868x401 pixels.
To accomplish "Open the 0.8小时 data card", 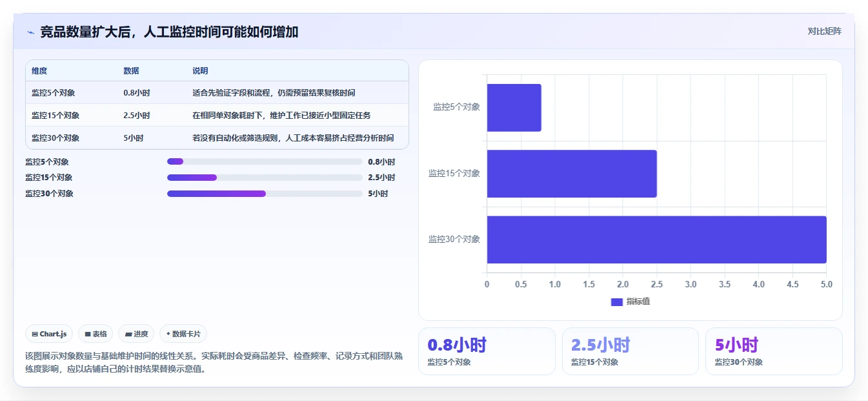I will pos(487,351).
